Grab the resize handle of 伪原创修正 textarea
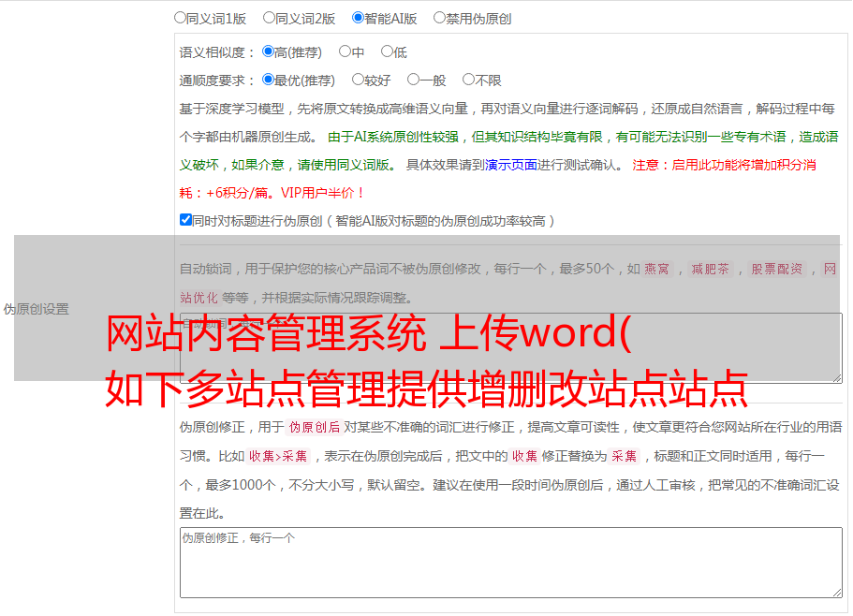 [837, 593]
